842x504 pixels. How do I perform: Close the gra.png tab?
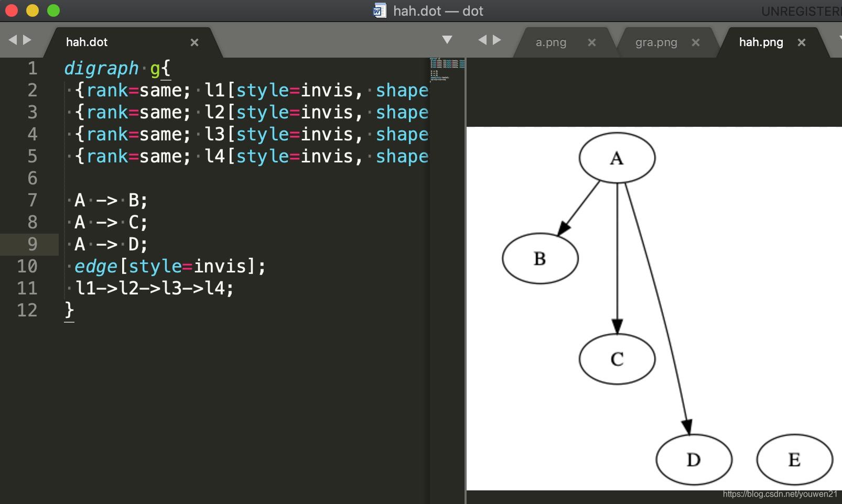click(x=696, y=42)
